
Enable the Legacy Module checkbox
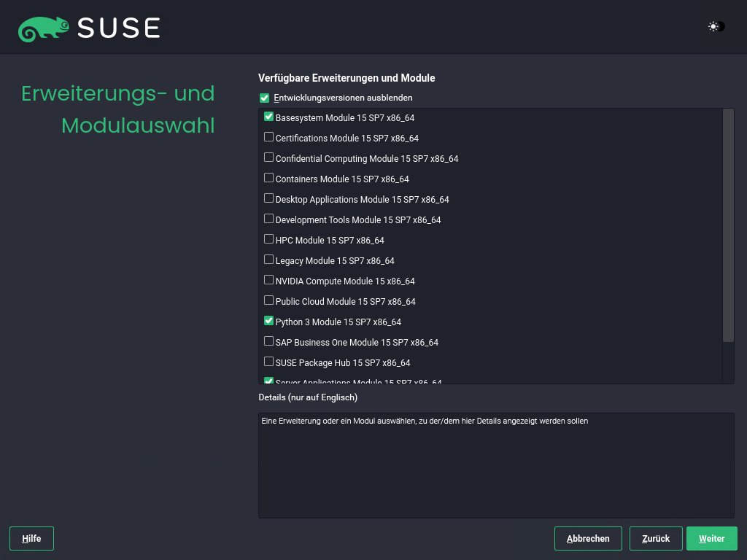pos(268,260)
